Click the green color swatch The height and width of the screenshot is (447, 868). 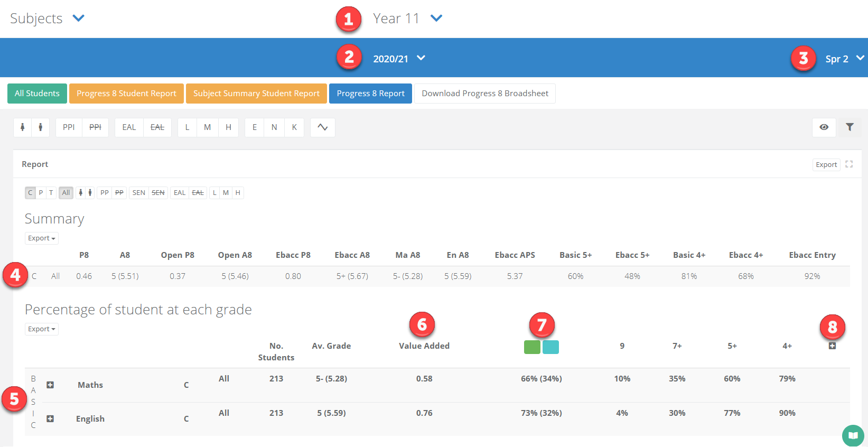[x=532, y=347]
